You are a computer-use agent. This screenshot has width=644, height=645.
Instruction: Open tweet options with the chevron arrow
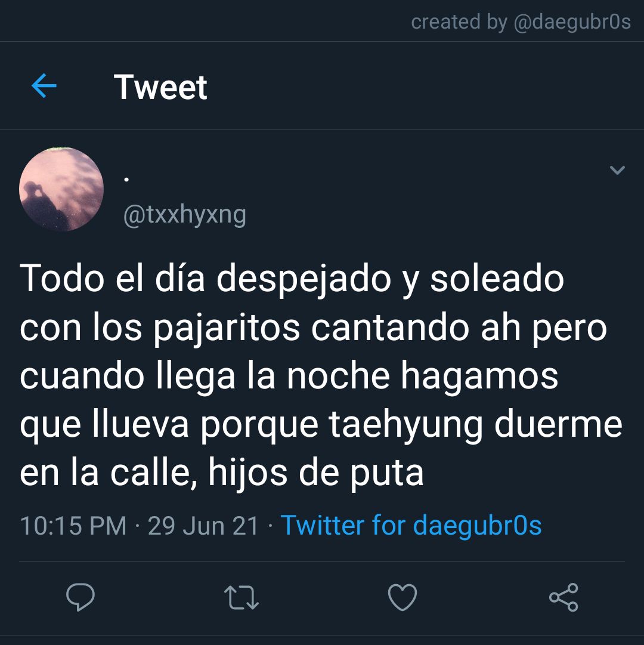pyautogui.click(x=617, y=170)
